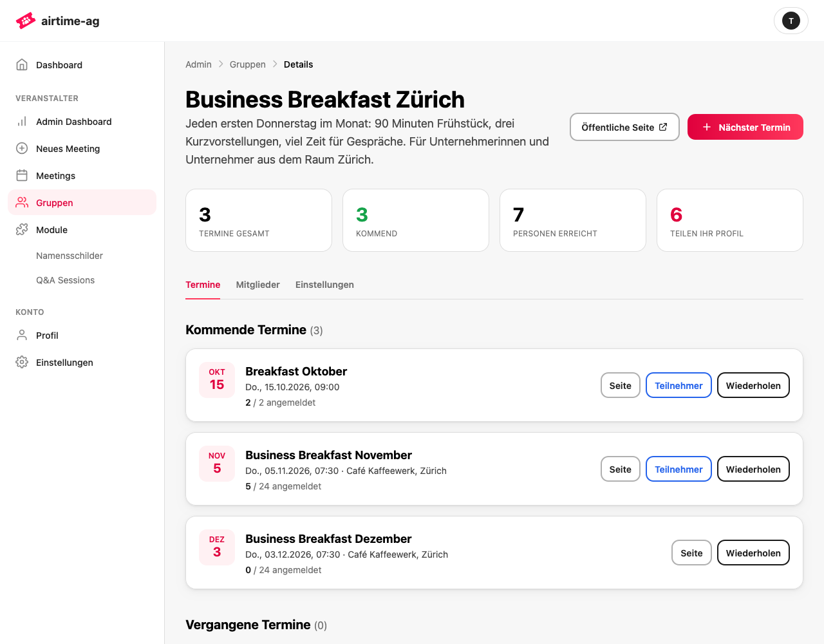The width and height of the screenshot is (824, 644).
Task: Go to Gruppen in the breadcrumb
Action: (248, 64)
